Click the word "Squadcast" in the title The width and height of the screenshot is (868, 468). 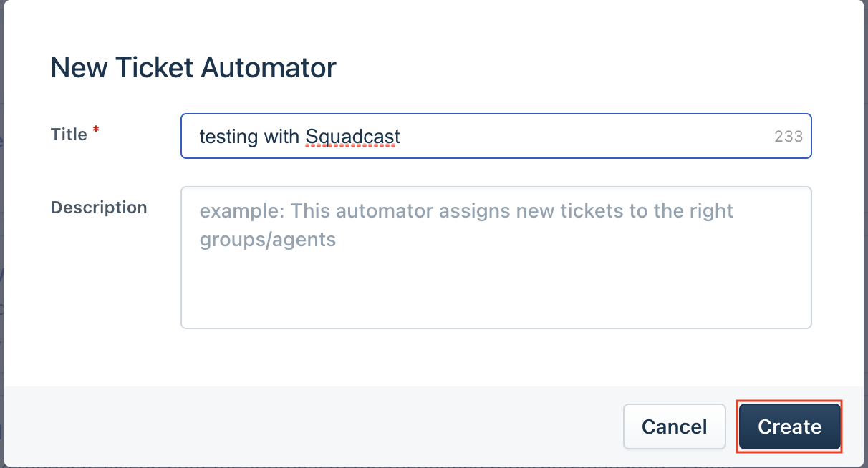352,136
